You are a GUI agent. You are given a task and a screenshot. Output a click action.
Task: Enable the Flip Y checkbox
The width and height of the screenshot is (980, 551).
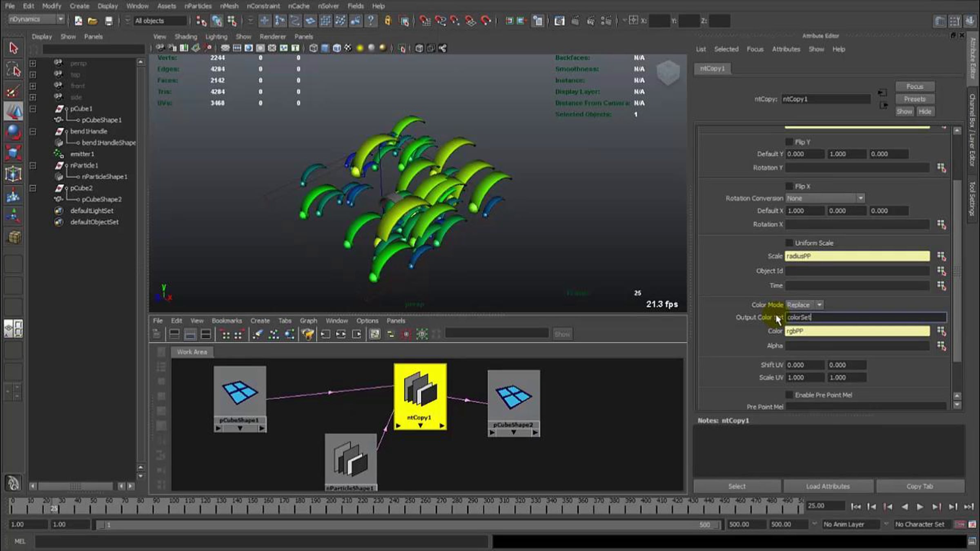click(x=789, y=142)
